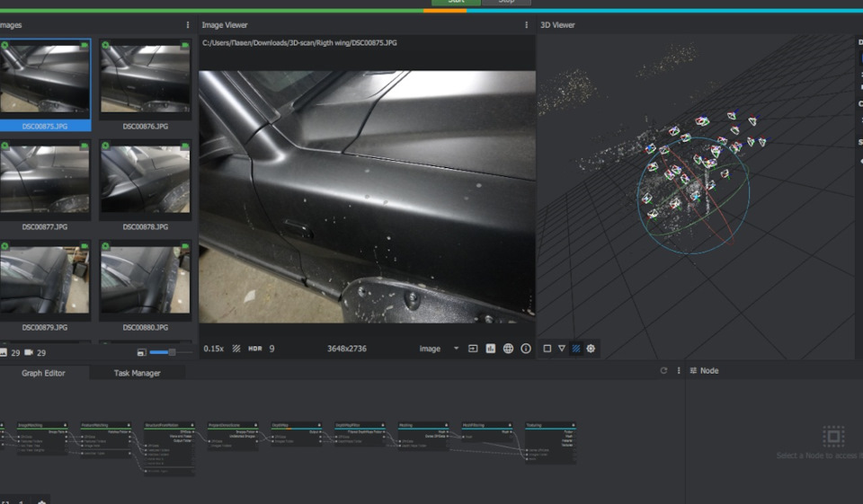Select the DSC00878.JPG thumbnail

click(x=146, y=185)
